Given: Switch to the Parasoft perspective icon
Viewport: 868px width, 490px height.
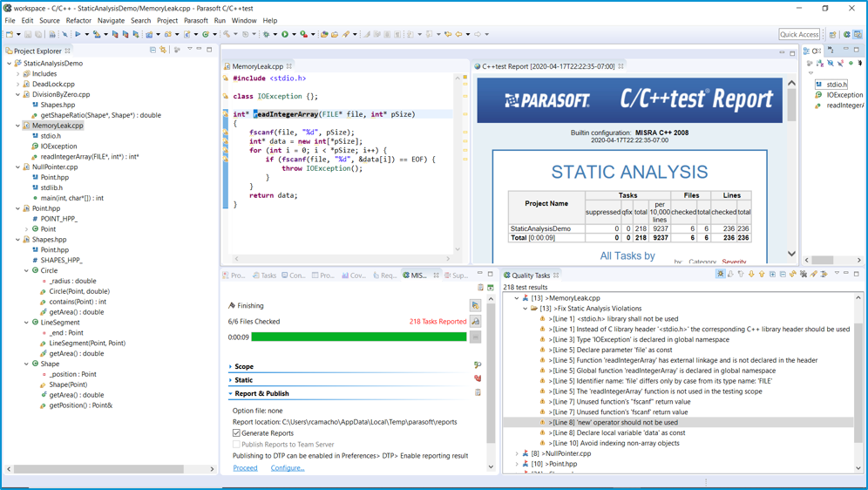Looking at the screenshot, I should 846,34.
